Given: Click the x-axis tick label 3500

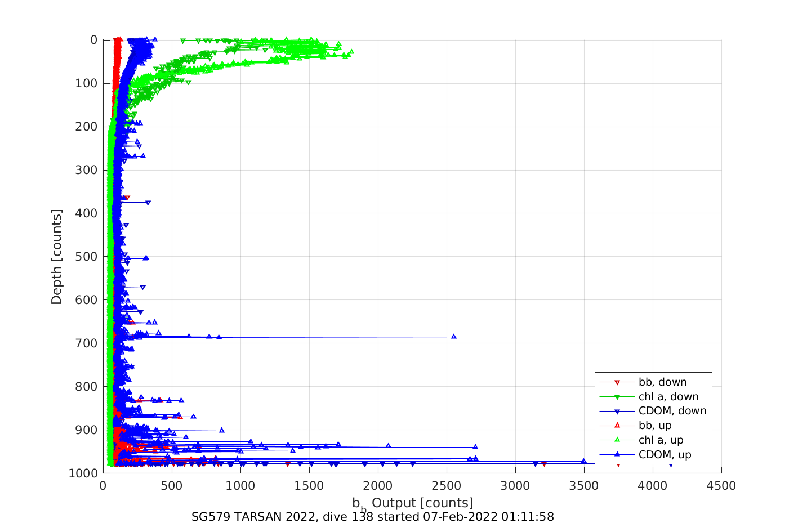Looking at the screenshot, I should 584,486.
